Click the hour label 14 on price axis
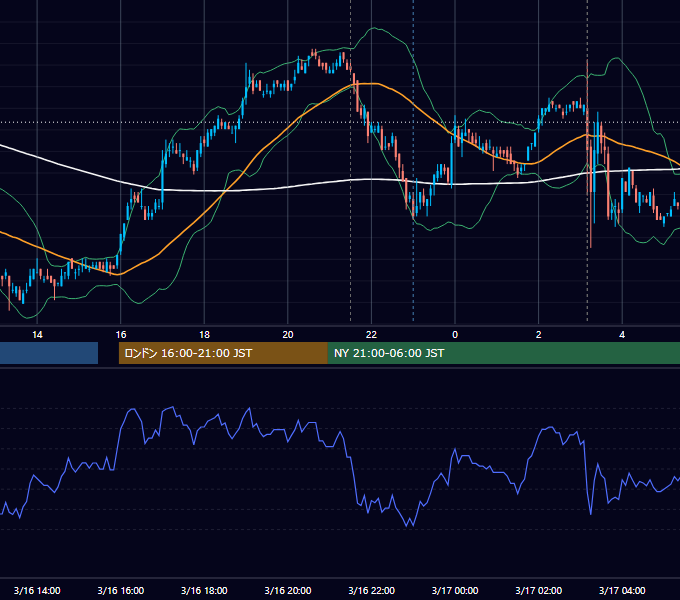The width and height of the screenshot is (680, 600). 37,335
